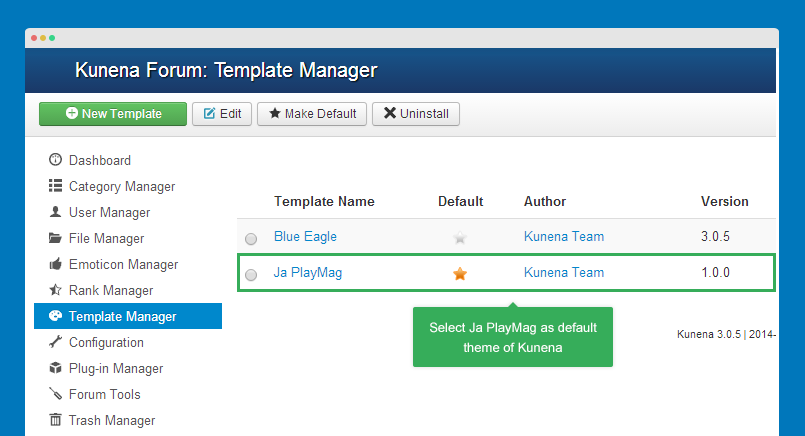Click the Kunena 3.0.5 footer text

[x=708, y=334]
